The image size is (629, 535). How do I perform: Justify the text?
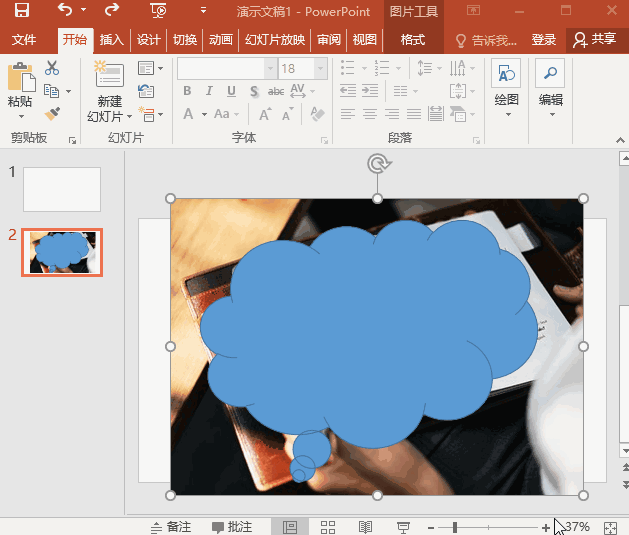tap(414, 114)
